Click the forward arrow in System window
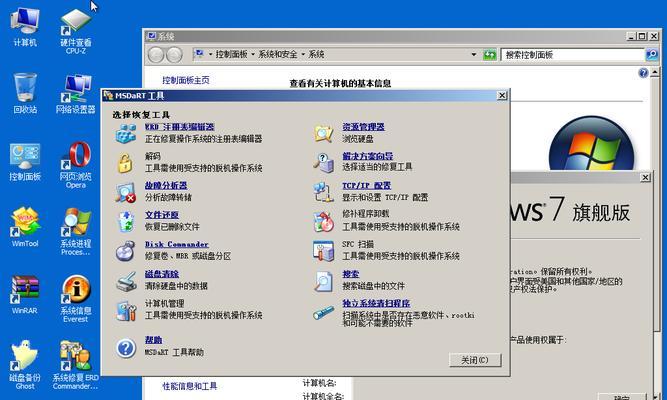Viewport: 667px width, 400px height. coord(174,54)
